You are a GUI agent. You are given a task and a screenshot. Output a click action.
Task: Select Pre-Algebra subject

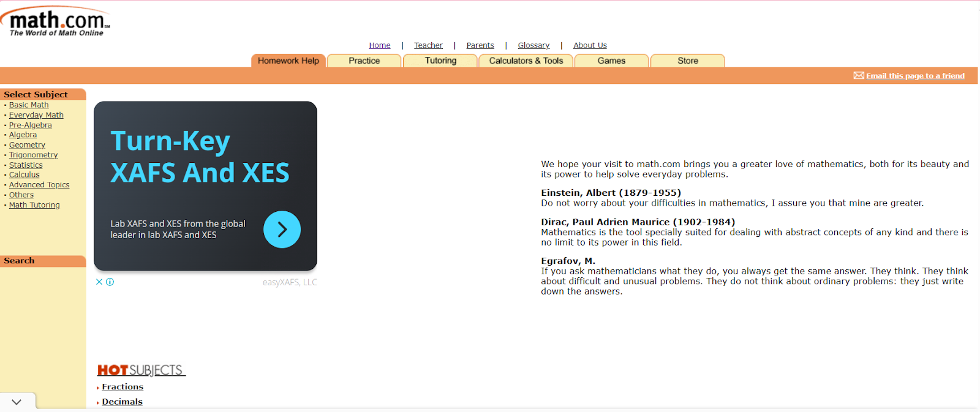click(31, 125)
